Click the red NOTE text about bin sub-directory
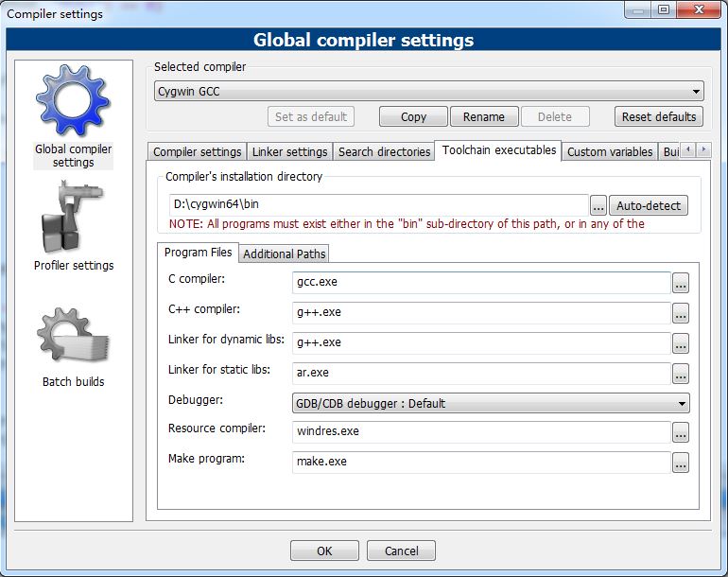The image size is (728, 577). point(407,224)
